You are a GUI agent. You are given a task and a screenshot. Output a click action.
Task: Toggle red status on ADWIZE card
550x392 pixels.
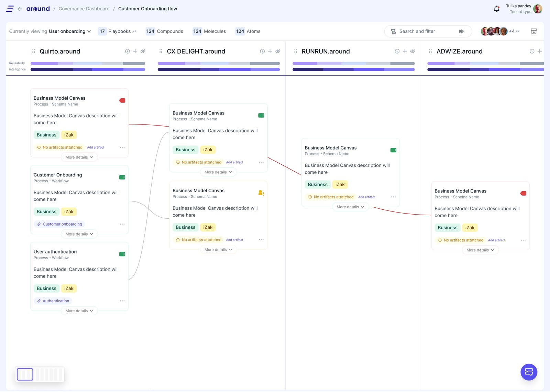point(523,194)
